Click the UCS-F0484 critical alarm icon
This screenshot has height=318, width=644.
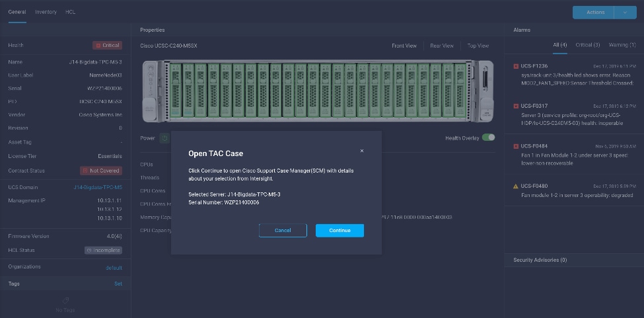tap(516, 145)
